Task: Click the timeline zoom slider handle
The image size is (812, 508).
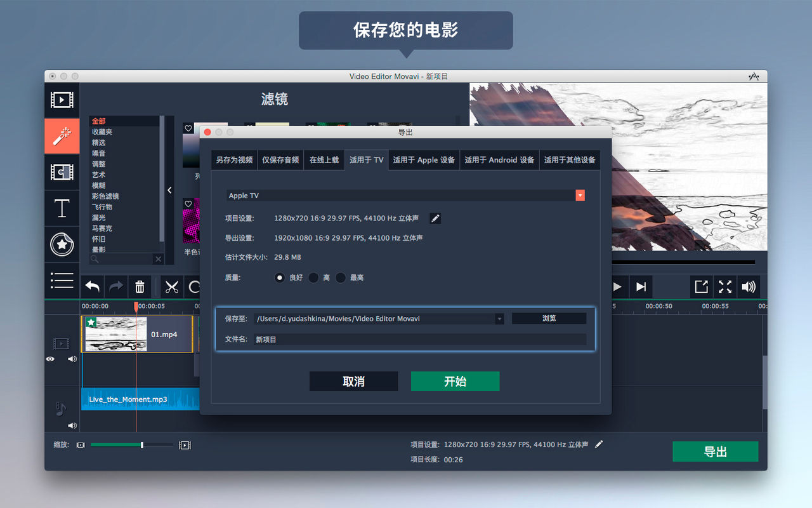Action: pyautogui.click(x=141, y=445)
